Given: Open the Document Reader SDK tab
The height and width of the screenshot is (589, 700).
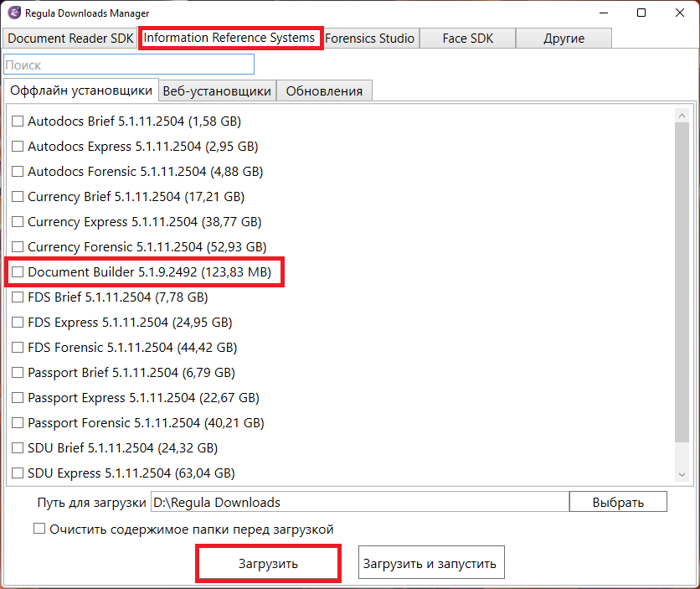Looking at the screenshot, I should (x=70, y=39).
